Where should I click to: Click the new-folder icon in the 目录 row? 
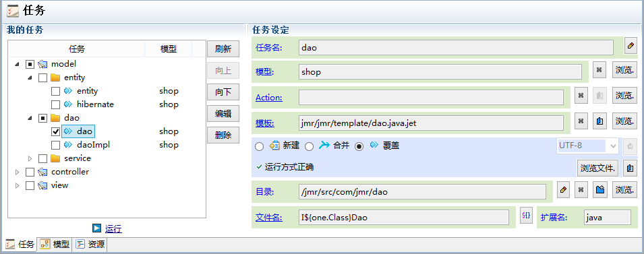[599, 190]
